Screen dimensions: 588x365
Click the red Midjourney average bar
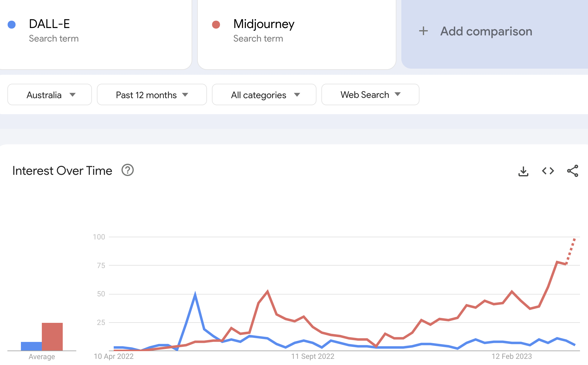click(x=52, y=337)
